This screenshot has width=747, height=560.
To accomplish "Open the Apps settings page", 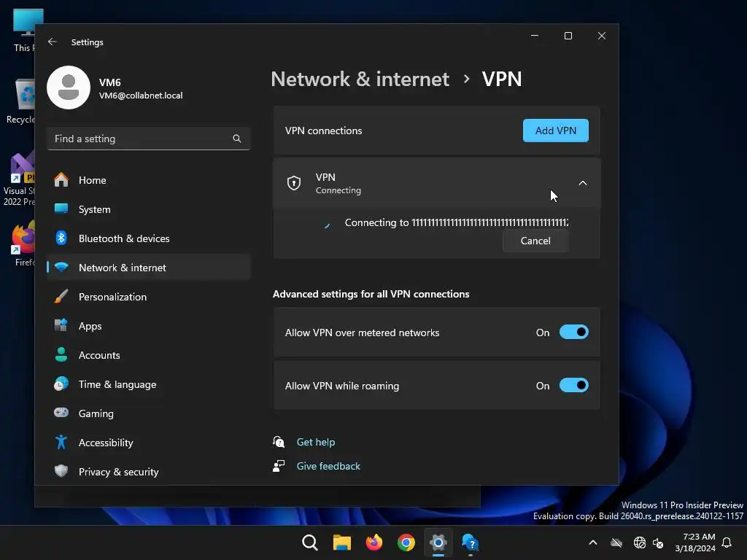I will pyautogui.click(x=149, y=326).
